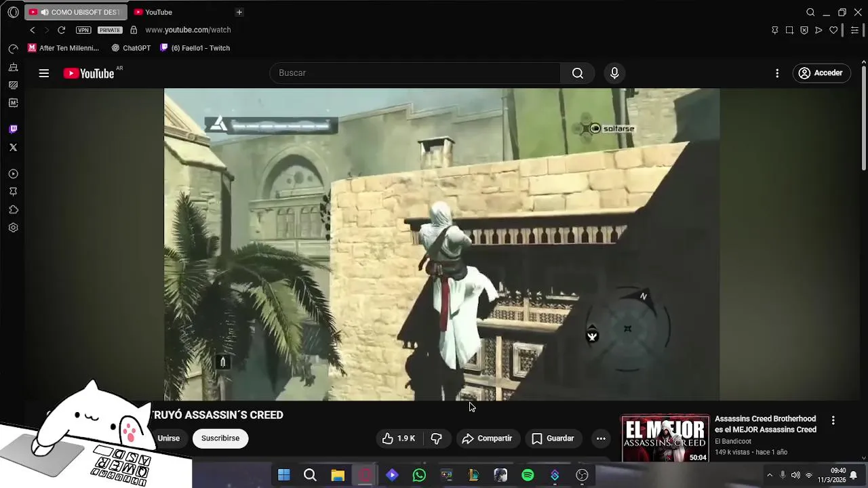Open X (Twitter) in the sidebar
The width and height of the screenshot is (868, 488).
coord(13,147)
